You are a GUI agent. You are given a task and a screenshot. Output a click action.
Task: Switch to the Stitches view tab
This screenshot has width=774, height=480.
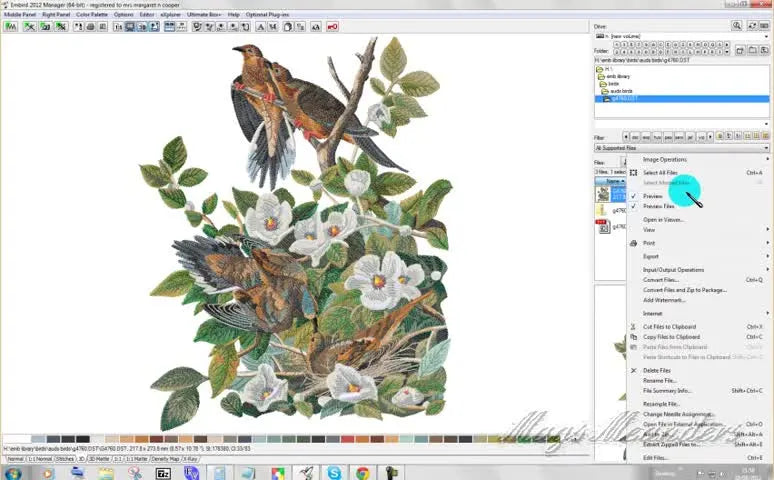pyautogui.click(x=65, y=459)
